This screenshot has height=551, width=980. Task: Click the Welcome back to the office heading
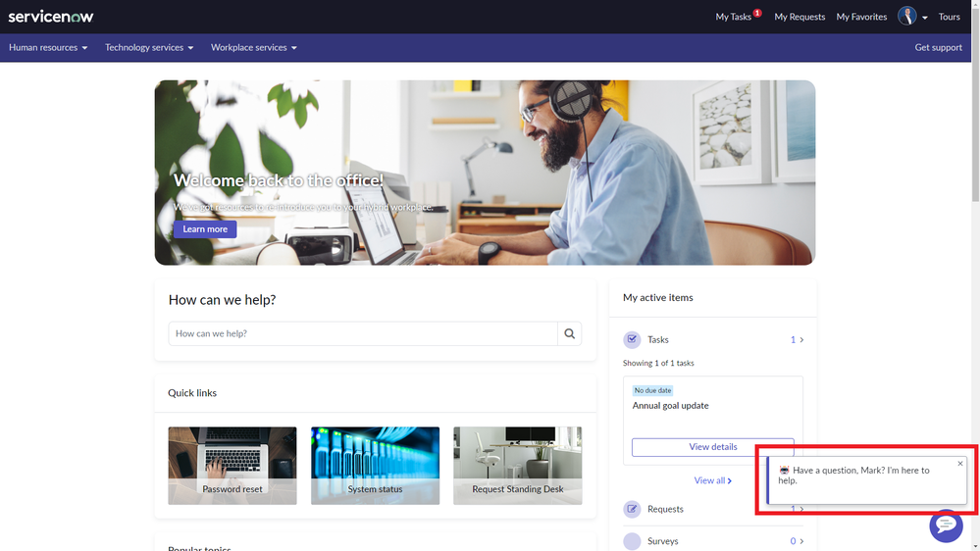pyautogui.click(x=279, y=180)
